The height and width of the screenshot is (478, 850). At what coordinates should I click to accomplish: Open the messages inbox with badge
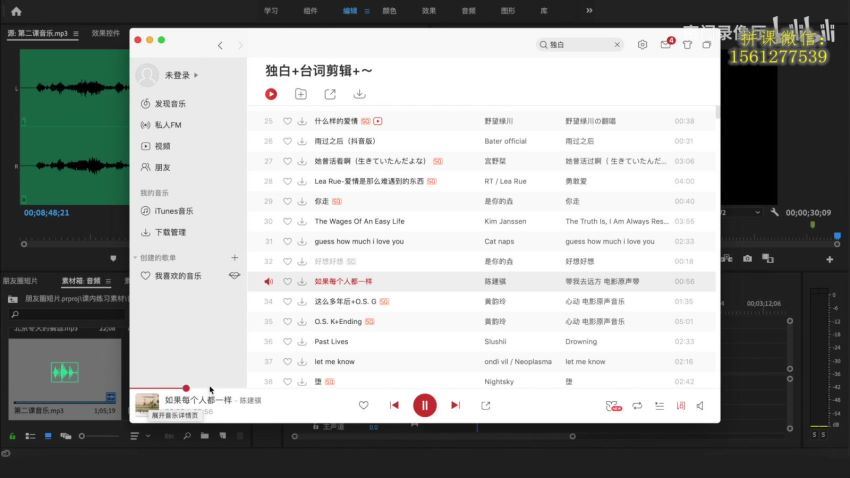[x=665, y=45]
